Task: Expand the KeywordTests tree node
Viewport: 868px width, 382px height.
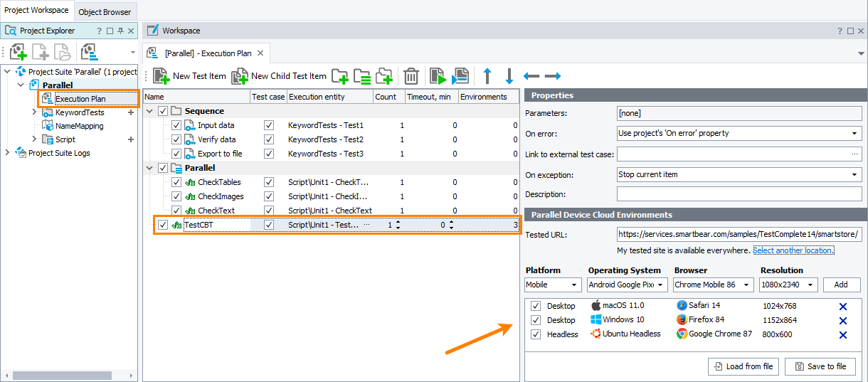Action: coord(34,112)
